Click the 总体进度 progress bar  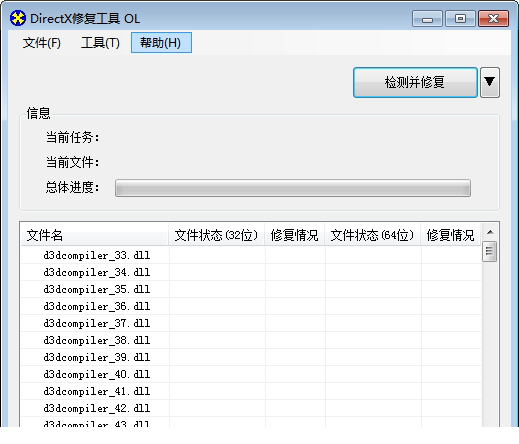[x=293, y=188]
